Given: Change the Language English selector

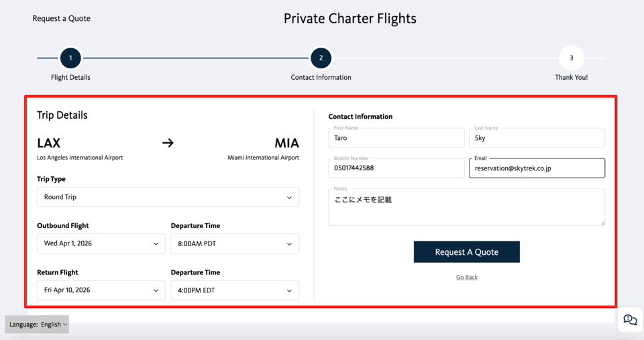Looking at the screenshot, I should (x=38, y=325).
